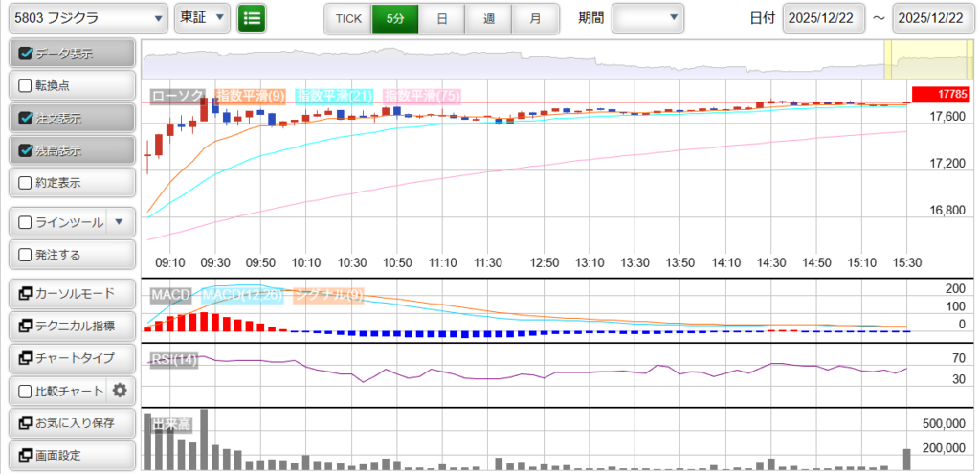Click the red 17785 current price label
Screen dimensions: 980x474
[x=944, y=94]
